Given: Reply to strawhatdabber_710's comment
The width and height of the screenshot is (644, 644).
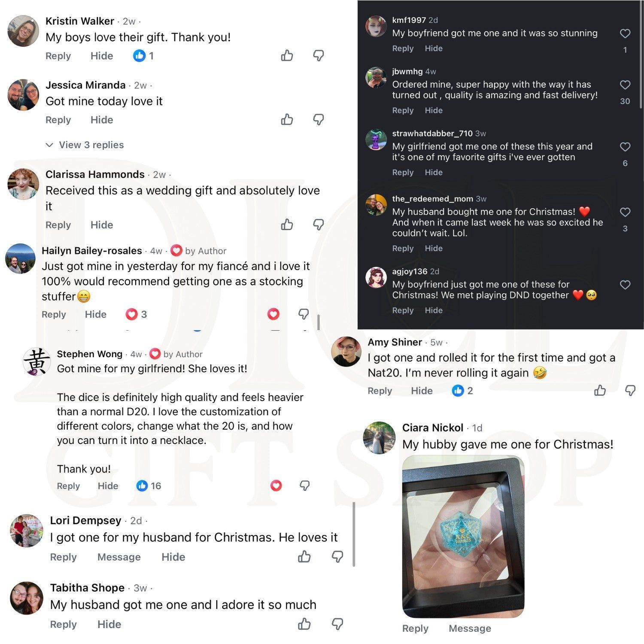Looking at the screenshot, I should point(402,173).
